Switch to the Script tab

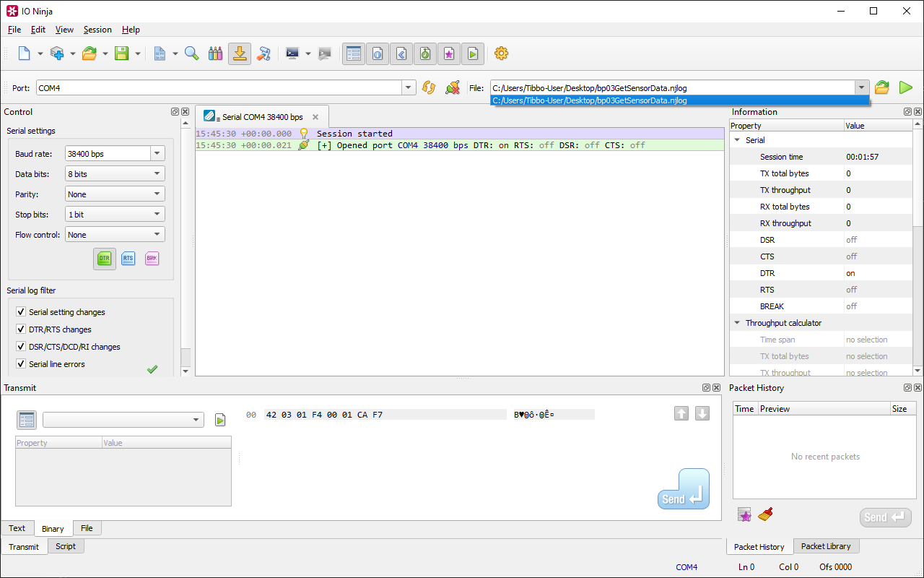click(66, 546)
